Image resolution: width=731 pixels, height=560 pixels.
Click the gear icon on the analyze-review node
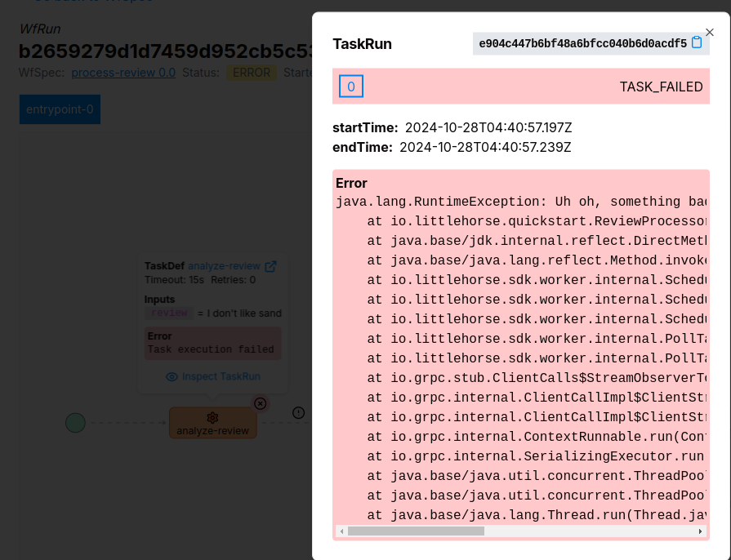(212, 417)
